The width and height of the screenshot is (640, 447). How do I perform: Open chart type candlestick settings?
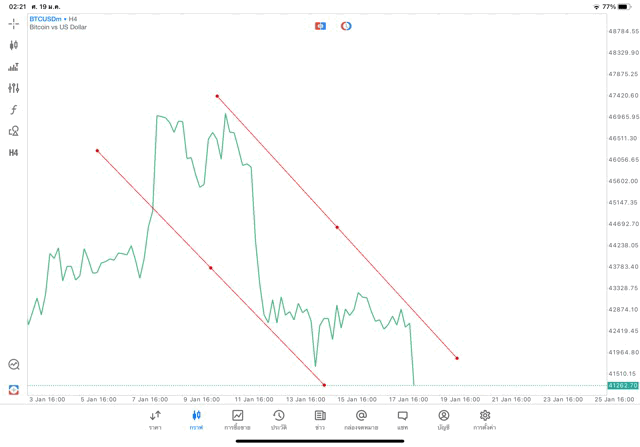tap(14, 45)
